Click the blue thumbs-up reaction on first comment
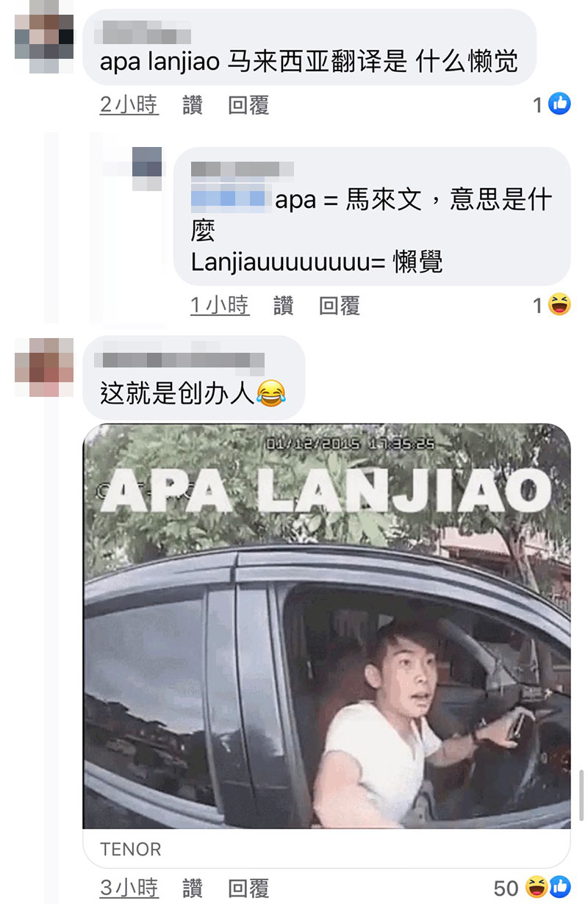 coord(559,105)
